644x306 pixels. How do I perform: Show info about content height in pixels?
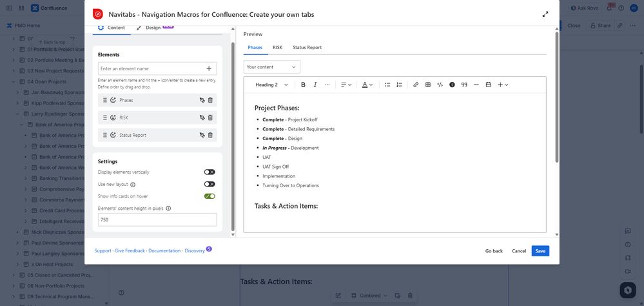168,209
